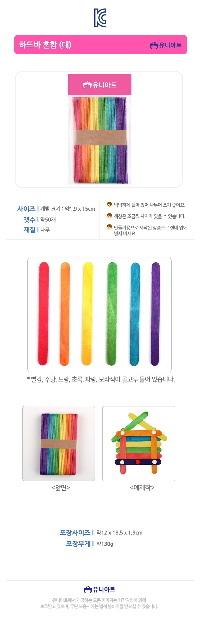Screen dimensions: 201x644
Task: Pick the yellow craft stick
Action: pyautogui.click(x=87, y=313)
